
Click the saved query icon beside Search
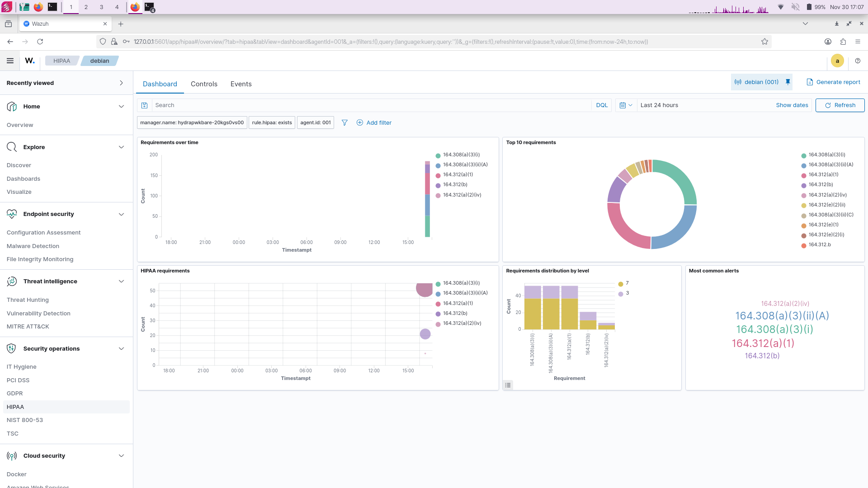(144, 105)
